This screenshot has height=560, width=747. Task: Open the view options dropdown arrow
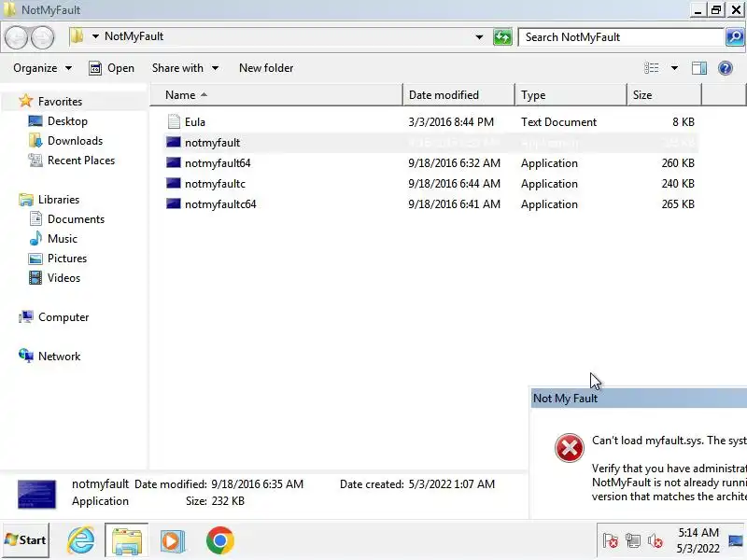[x=674, y=68]
